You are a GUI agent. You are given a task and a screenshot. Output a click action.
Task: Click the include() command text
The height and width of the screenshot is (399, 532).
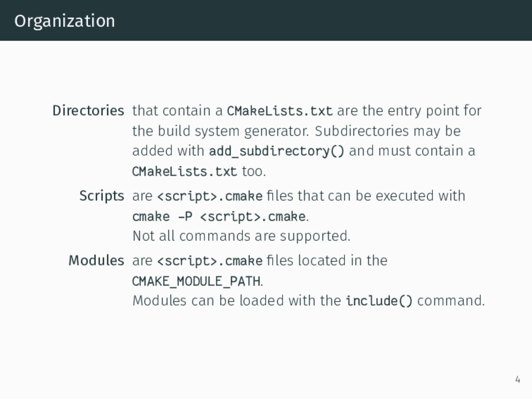tap(379, 301)
